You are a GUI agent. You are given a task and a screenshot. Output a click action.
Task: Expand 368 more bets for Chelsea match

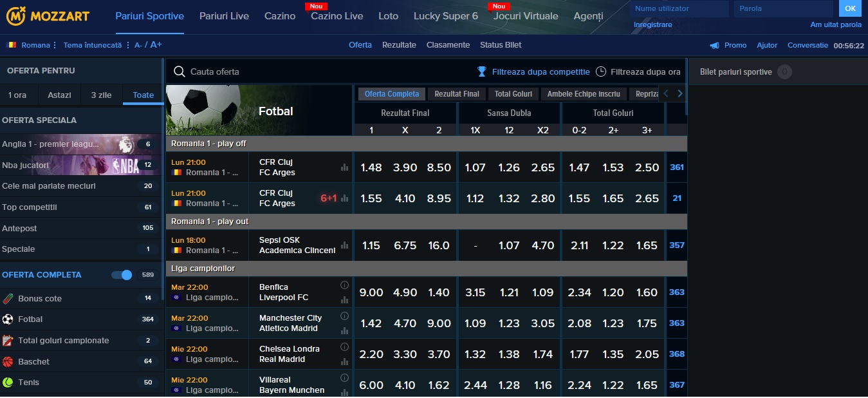677,354
